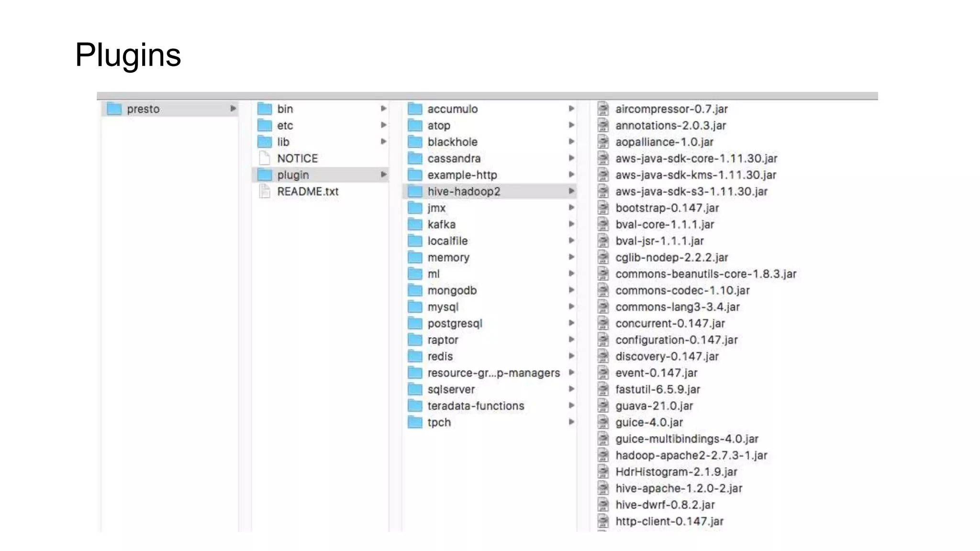The image size is (980, 551).
Task: Click the jmx folder icon
Action: click(415, 208)
